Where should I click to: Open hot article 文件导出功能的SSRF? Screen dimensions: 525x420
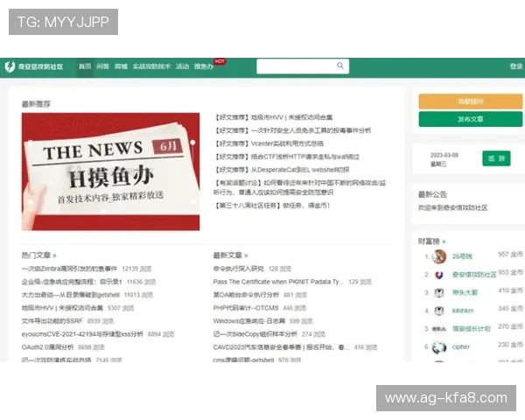click(52, 321)
